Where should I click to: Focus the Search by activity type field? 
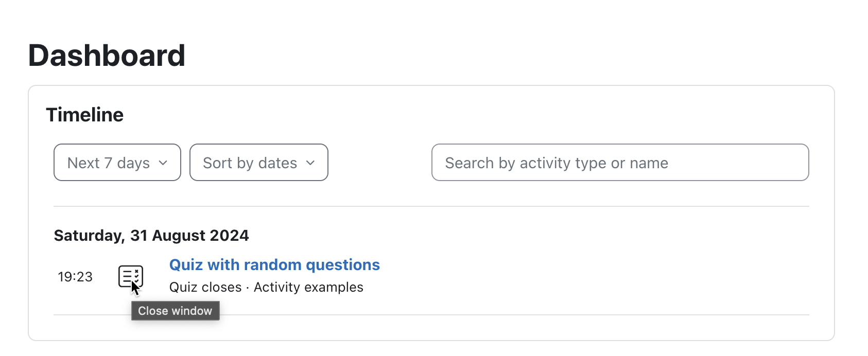tap(620, 163)
